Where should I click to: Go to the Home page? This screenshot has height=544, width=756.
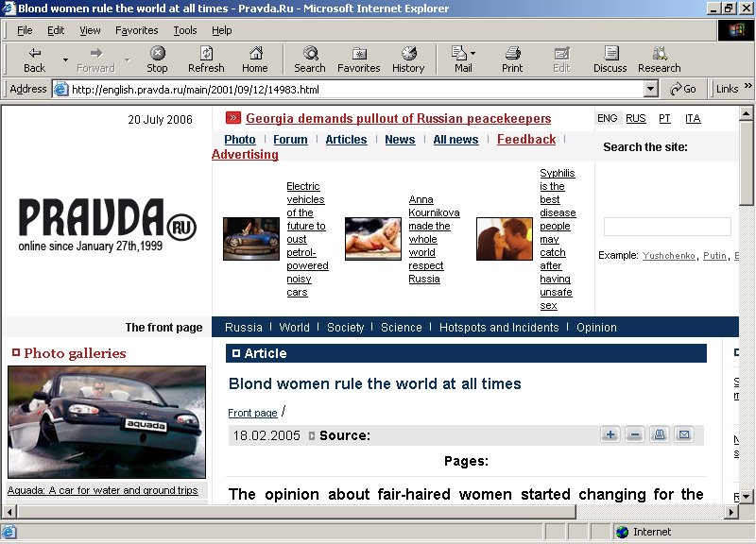[x=255, y=59]
